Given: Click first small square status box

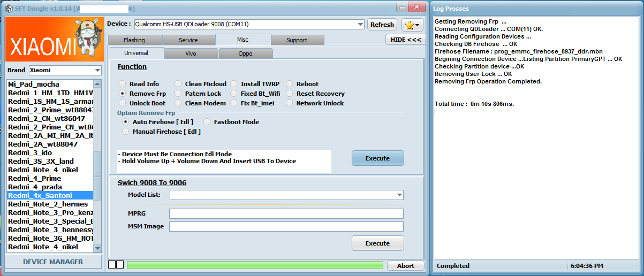Looking at the screenshot, I should [x=112, y=265].
